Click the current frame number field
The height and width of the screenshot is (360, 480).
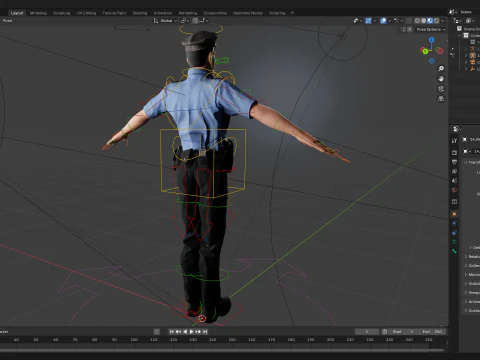coord(367,331)
